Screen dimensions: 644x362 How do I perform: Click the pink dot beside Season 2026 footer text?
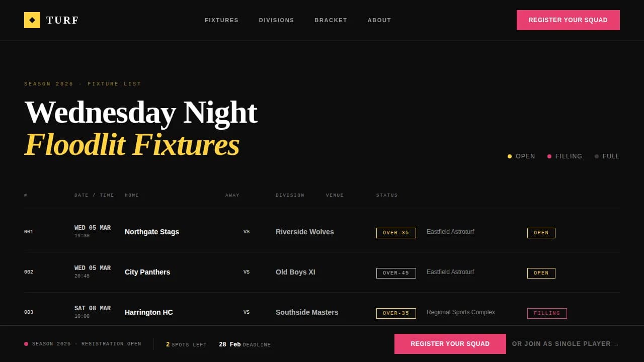(x=26, y=344)
